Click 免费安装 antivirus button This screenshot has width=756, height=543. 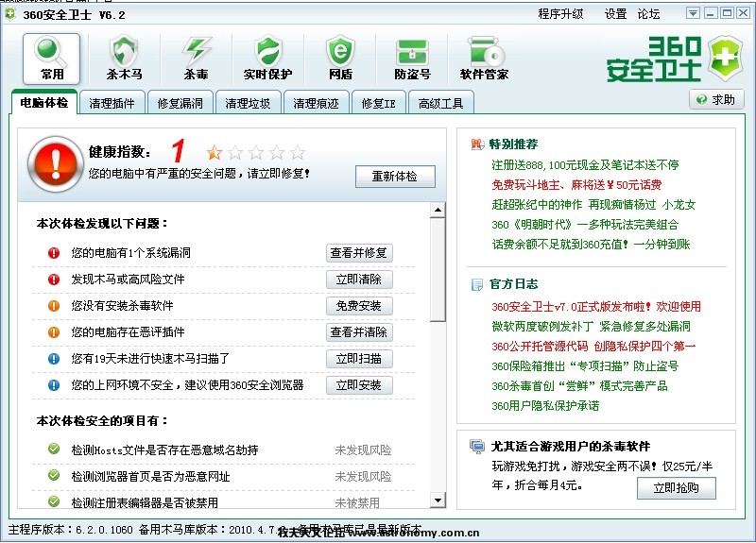[359, 306]
